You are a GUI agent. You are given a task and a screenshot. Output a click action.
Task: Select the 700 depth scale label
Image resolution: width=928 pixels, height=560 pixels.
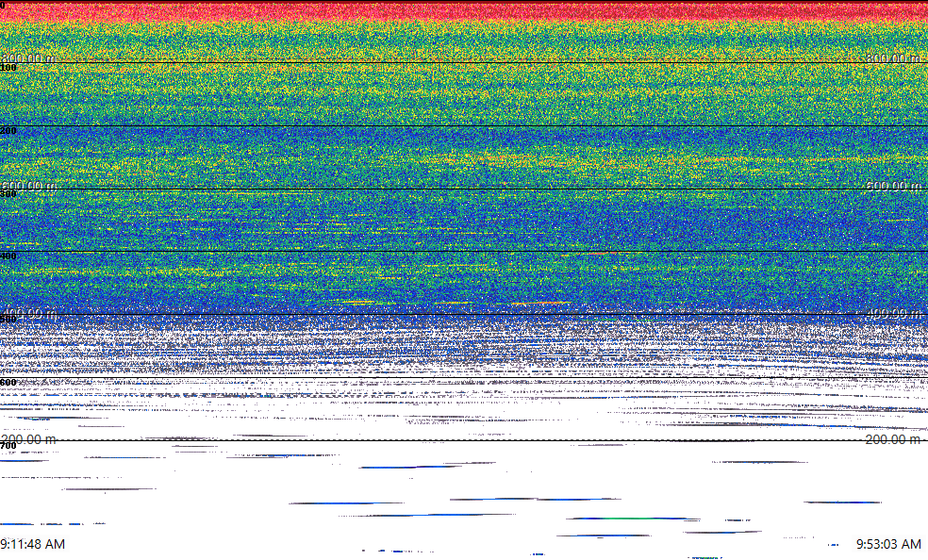(x=8, y=445)
